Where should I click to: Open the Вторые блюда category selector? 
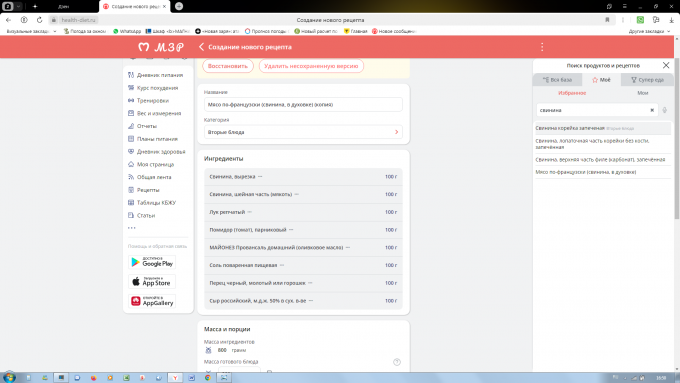point(303,132)
